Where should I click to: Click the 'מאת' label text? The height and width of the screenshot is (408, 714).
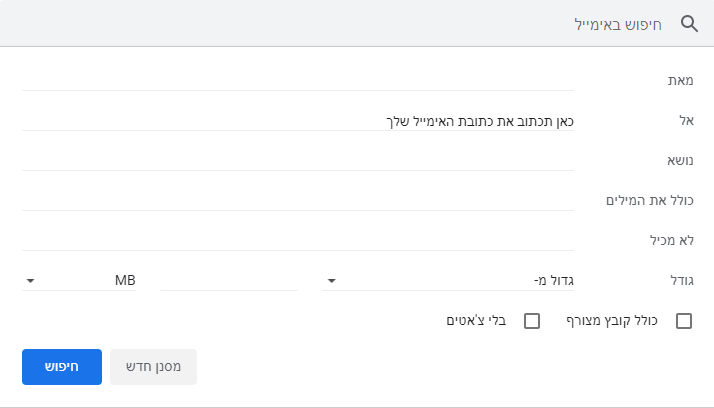pos(680,79)
